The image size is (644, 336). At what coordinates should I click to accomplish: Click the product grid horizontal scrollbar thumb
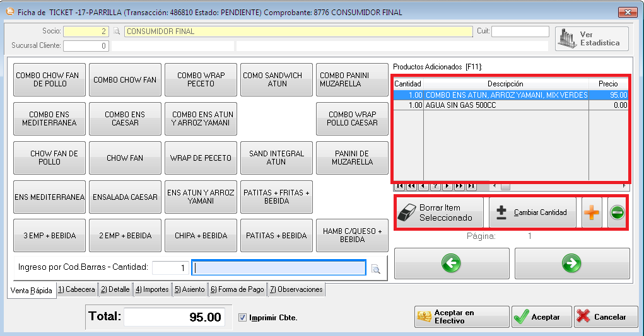pyautogui.click(x=505, y=187)
